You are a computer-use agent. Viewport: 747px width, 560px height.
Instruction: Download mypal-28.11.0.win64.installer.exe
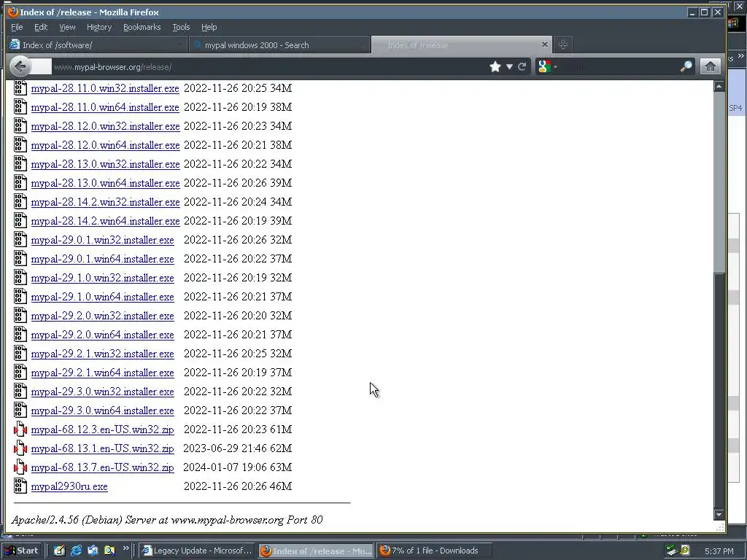[105, 107]
